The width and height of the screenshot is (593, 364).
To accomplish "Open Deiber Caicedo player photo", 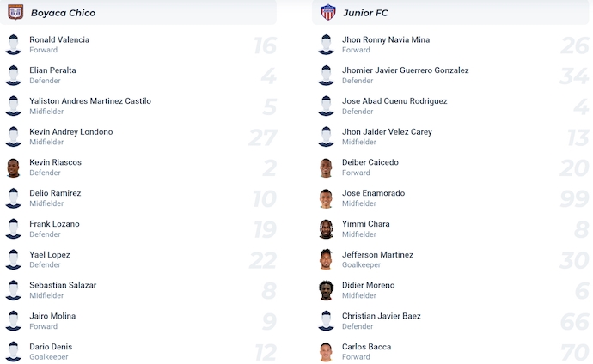I will (x=326, y=167).
